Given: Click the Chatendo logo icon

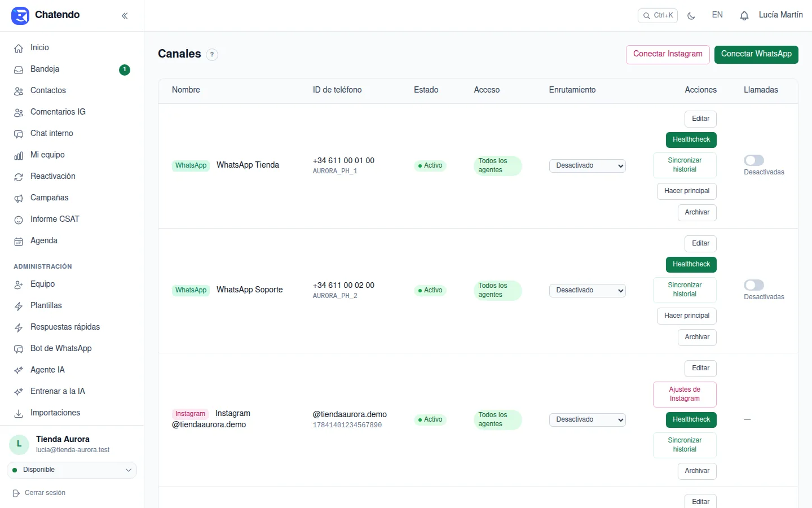Looking at the screenshot, I should pos(20,15).
